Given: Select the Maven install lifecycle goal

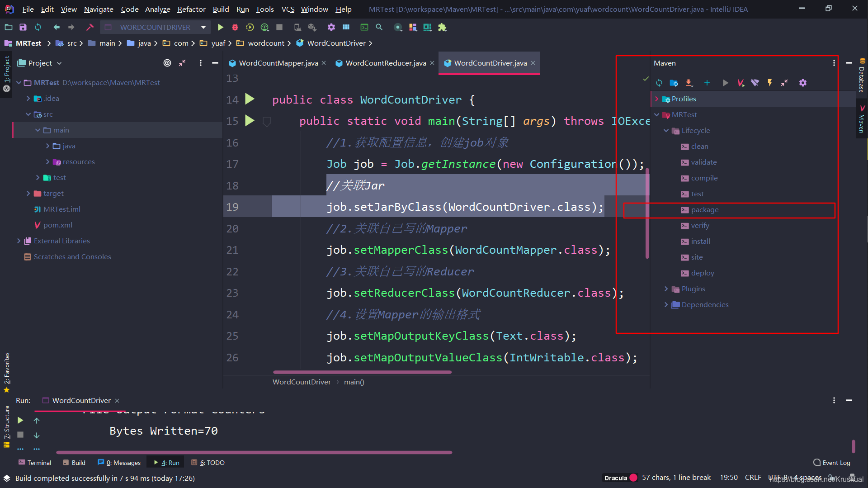Looking at the screenshot, I should (700, 241).
